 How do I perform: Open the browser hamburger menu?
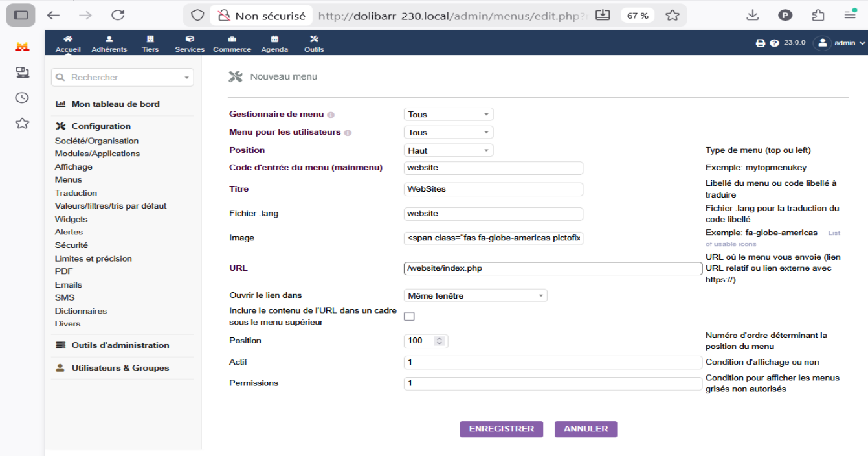pos(851,15)
